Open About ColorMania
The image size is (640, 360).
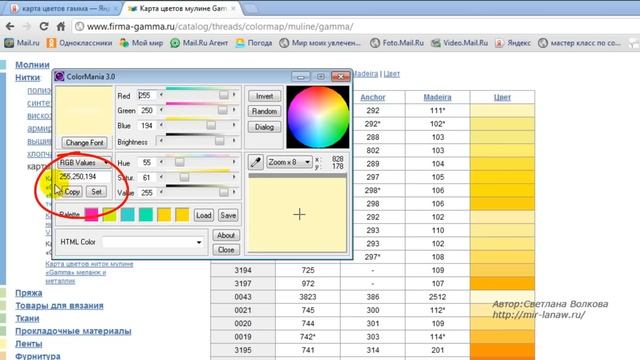click(226, 235)
